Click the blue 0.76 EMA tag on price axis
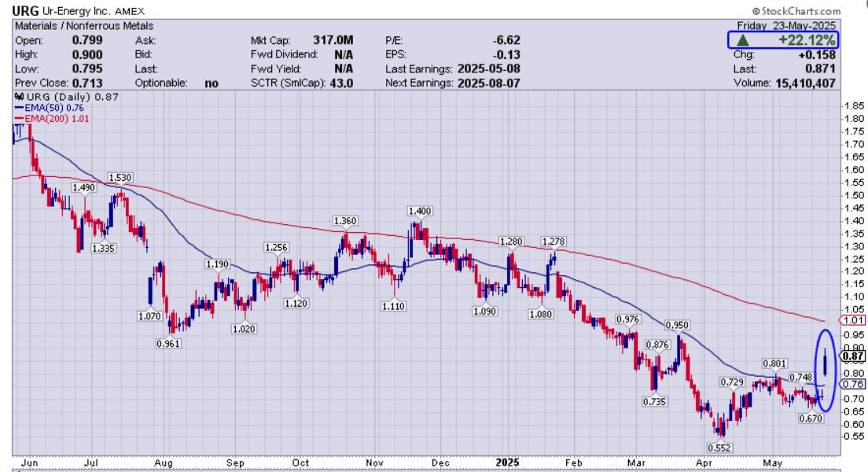 (852, 384)
